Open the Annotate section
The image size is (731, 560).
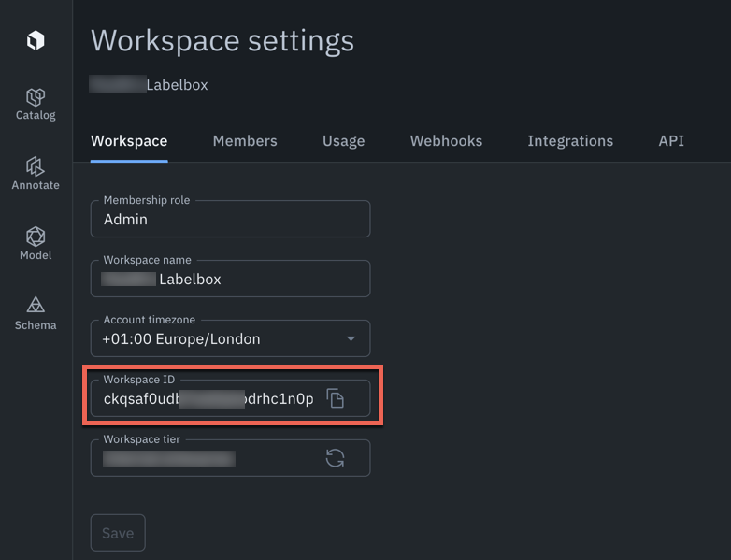[x=36, y=174]
